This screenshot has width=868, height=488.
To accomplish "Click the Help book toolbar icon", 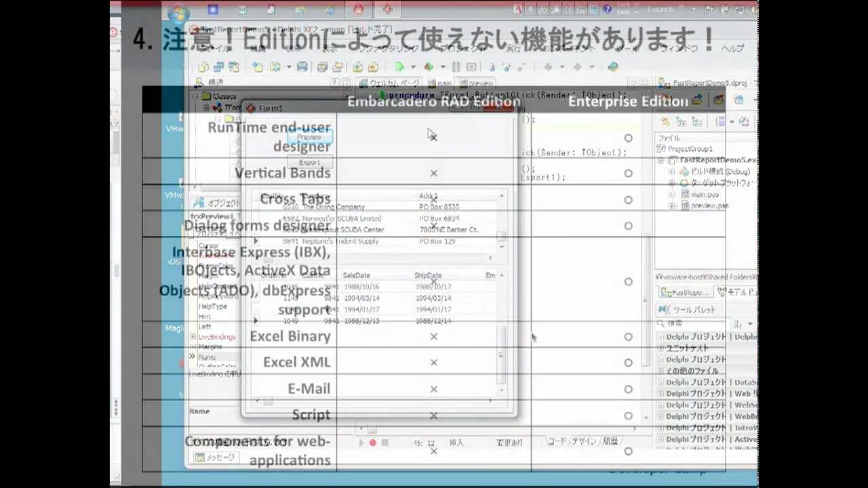I will pos(613,67).
